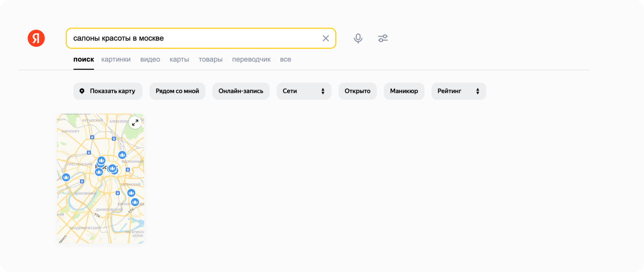
Task: Switch to the картинки tab
Action: click(x=116, y=59)
